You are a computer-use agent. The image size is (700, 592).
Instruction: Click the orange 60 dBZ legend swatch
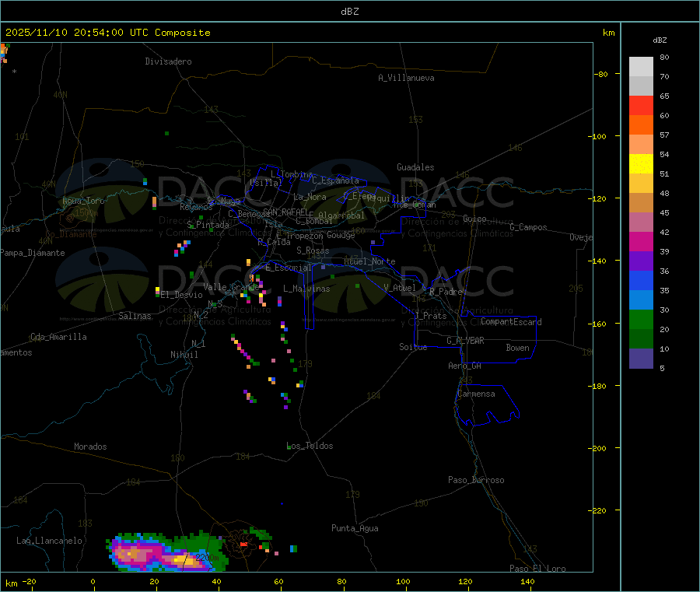tap(641, 125)
